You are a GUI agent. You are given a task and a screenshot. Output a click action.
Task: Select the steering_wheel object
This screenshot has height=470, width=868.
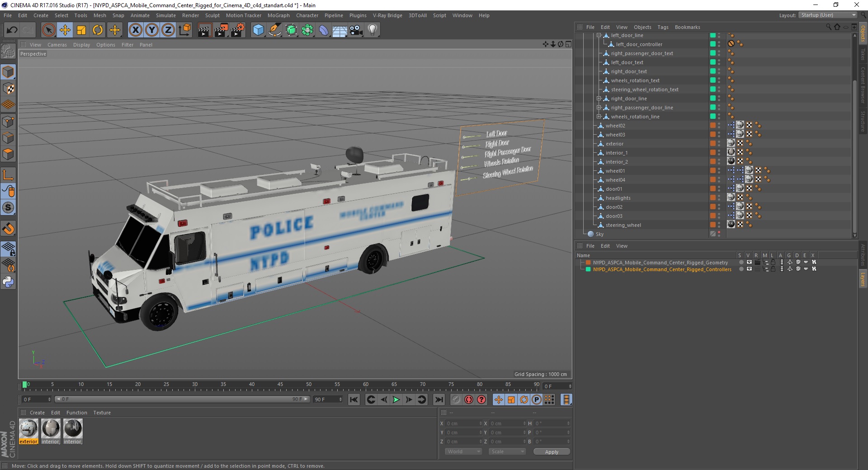(623, 225)
